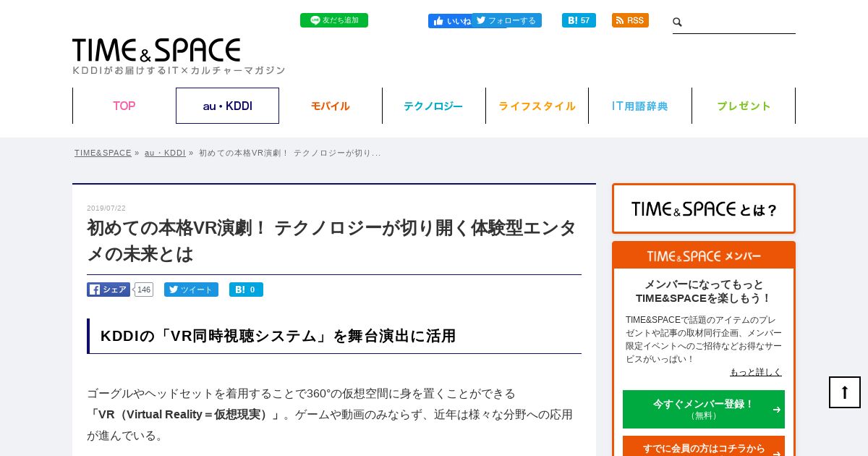Click the Twitter follow button in header
The image size is (868, 456).
click(507, 20)
